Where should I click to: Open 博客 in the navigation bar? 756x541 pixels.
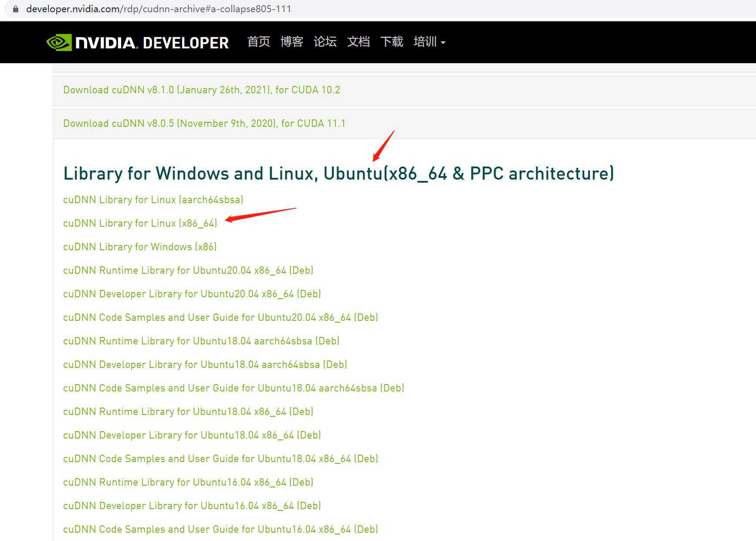tap(292, 42)
